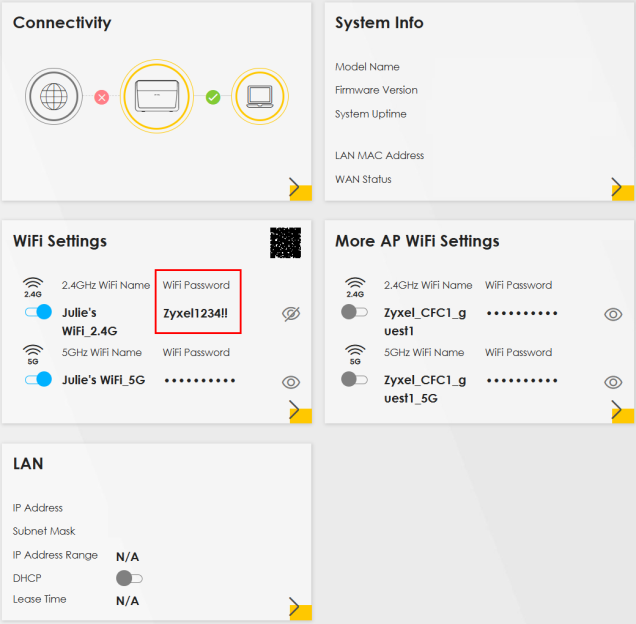The image size is (636, 624).
Task: Turn off Julie's WiFi_5G switch
Action: click(x=37, y=380)
